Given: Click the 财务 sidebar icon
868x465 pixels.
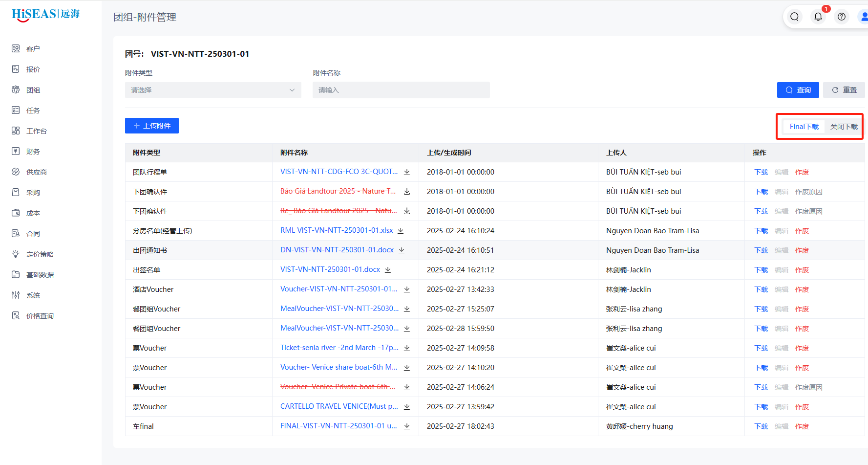Looking at the screenshot, I should pos(16,151).
